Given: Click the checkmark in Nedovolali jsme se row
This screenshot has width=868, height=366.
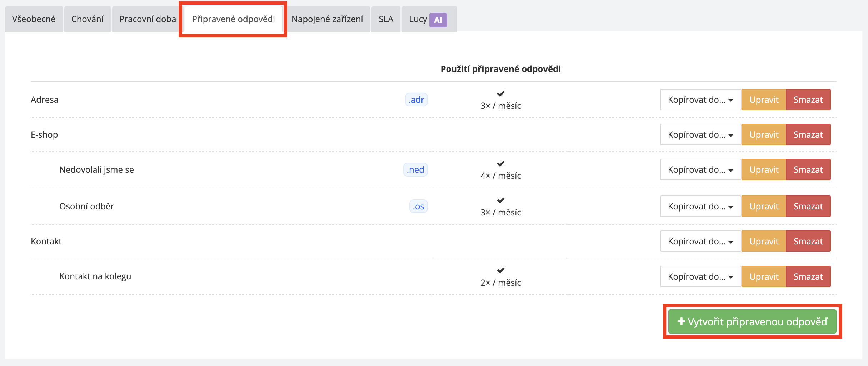Looking at the screenshot, I should point(500,164).
